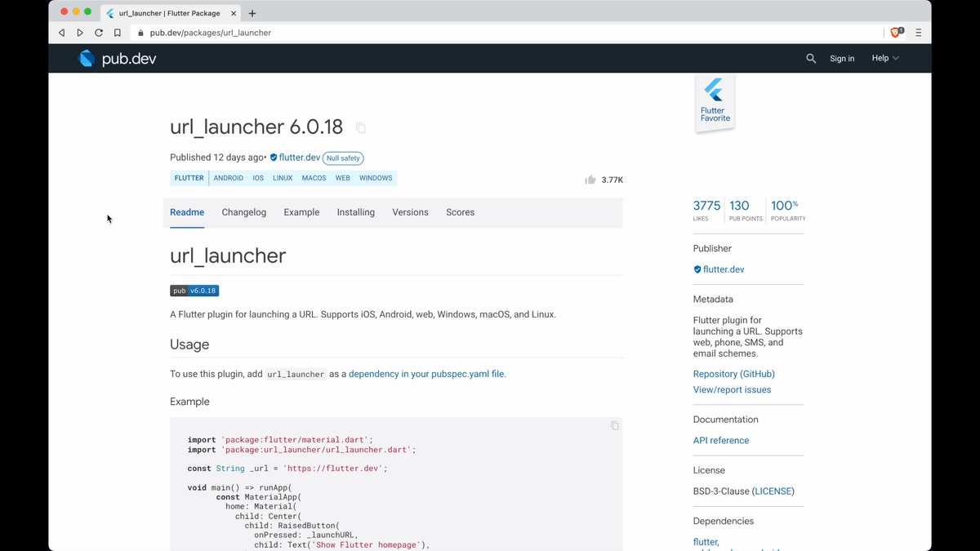Open a new browser tab
980x551 pixels.
[x=252, y=13]
